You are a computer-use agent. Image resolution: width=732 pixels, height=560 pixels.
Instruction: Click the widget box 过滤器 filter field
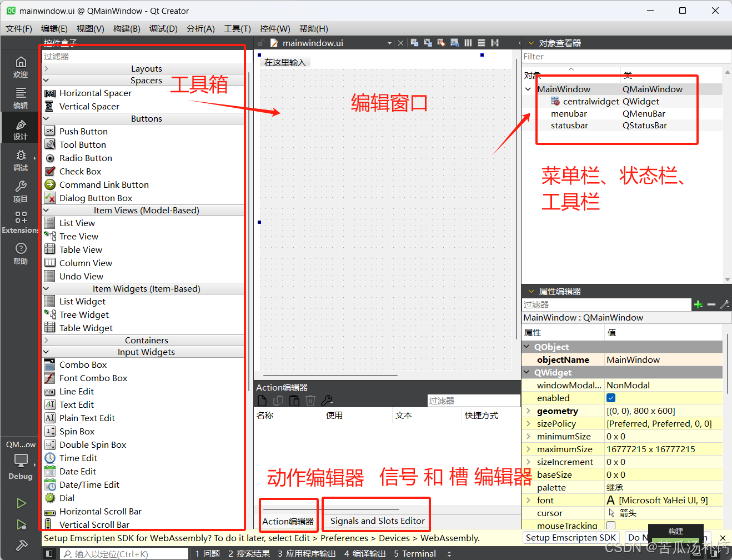(x=143, y=56)
